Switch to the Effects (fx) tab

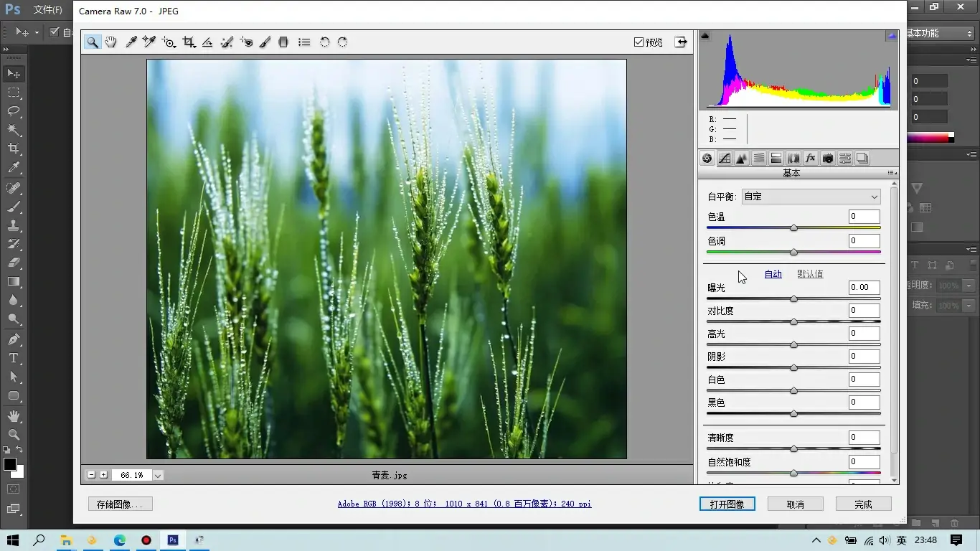point(811,159)
